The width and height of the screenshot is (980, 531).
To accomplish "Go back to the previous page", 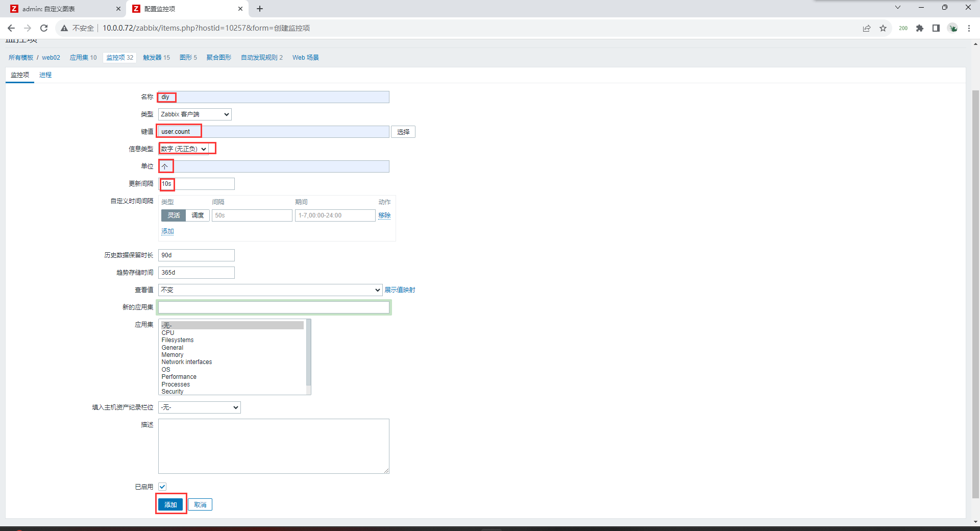I will [x=11, y=28].
